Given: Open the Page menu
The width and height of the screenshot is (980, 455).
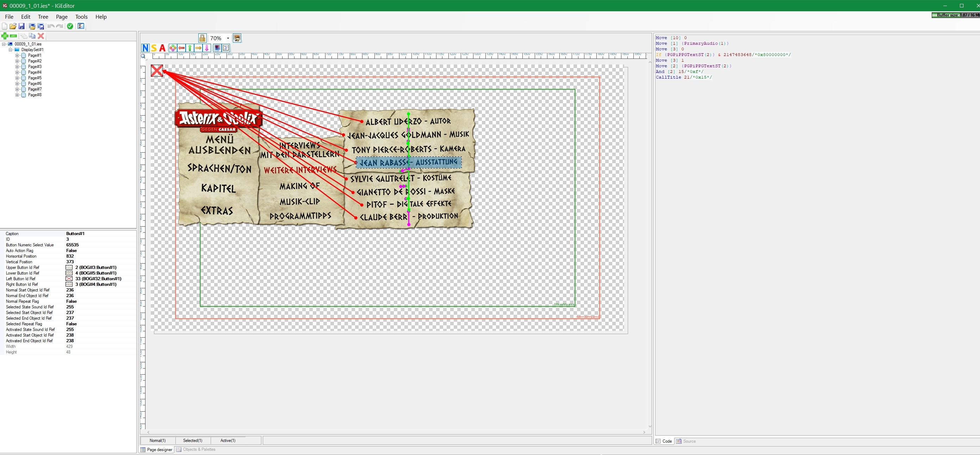Looking at the screenshot, I should click(62, 17).
